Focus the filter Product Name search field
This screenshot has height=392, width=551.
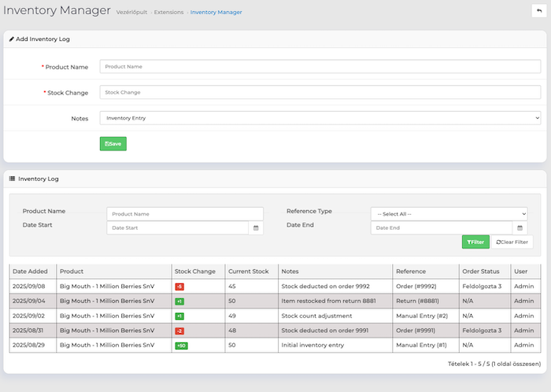tap(185, 214)
